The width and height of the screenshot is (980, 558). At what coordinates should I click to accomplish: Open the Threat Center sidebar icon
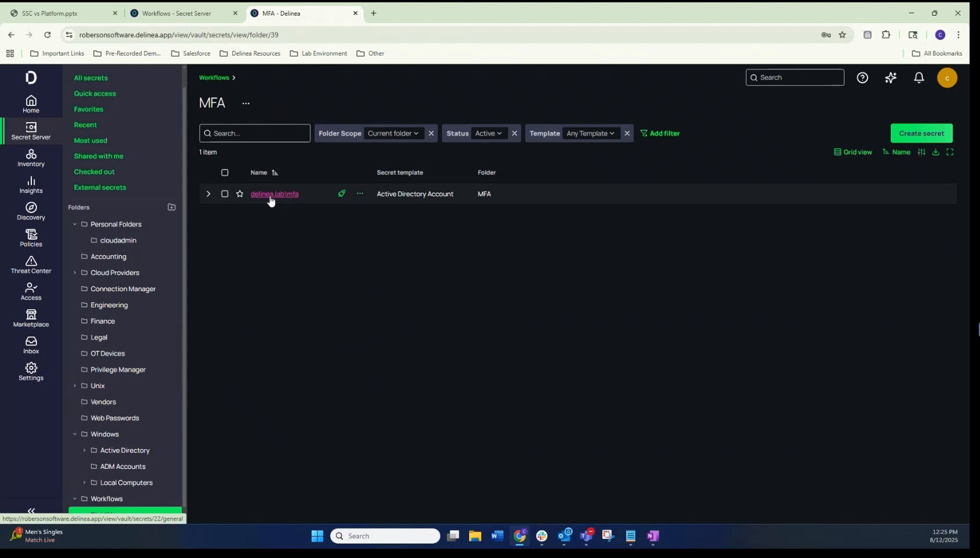tap(31, 265)
